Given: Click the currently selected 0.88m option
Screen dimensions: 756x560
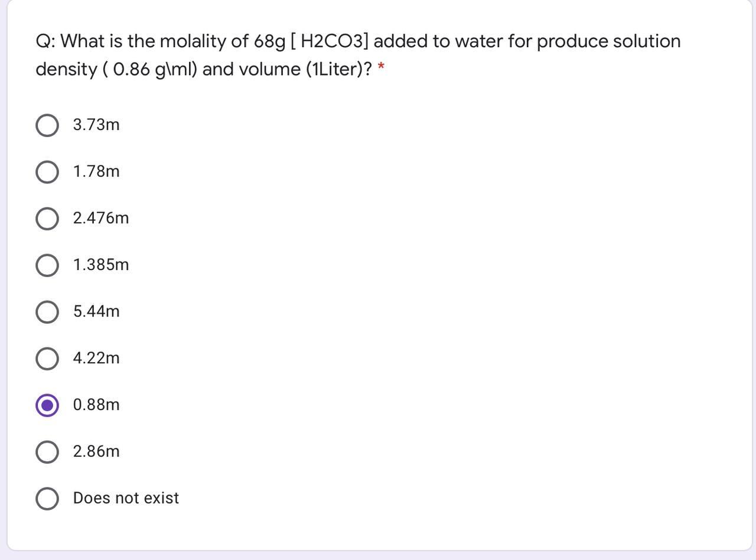Looking at the screenshot, I should point(47,405).
